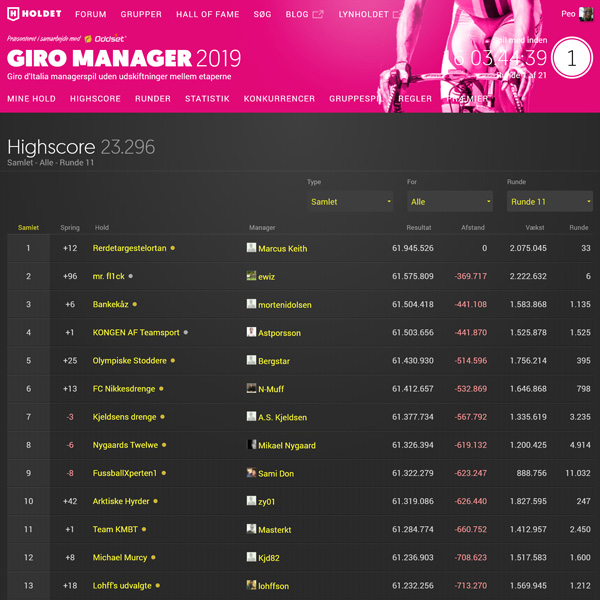Click Marcus Keith's avatar image

tap(251, 248)
